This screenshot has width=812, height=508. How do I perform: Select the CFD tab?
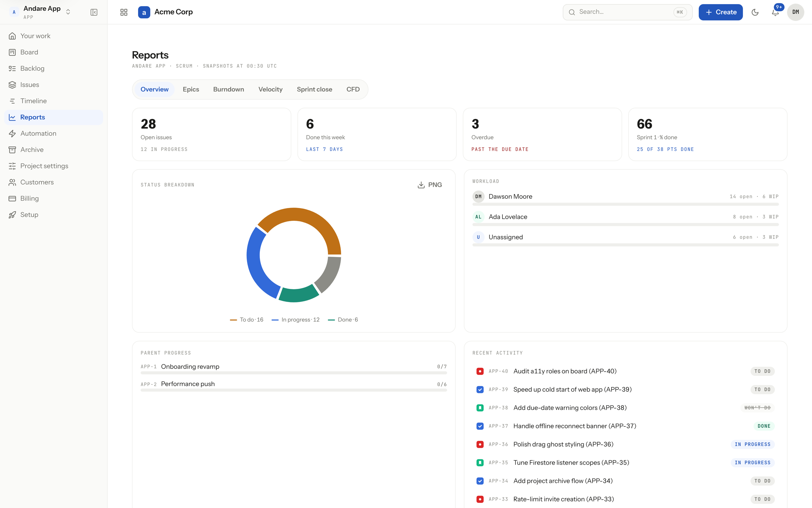(353, 89)
